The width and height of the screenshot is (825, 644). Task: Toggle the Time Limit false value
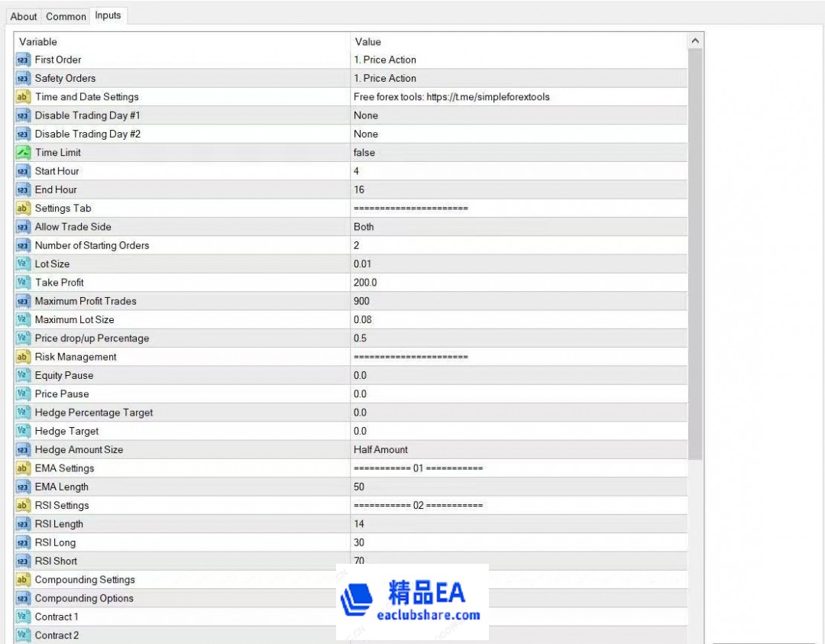pyautogui.click(x=364, y=153)
